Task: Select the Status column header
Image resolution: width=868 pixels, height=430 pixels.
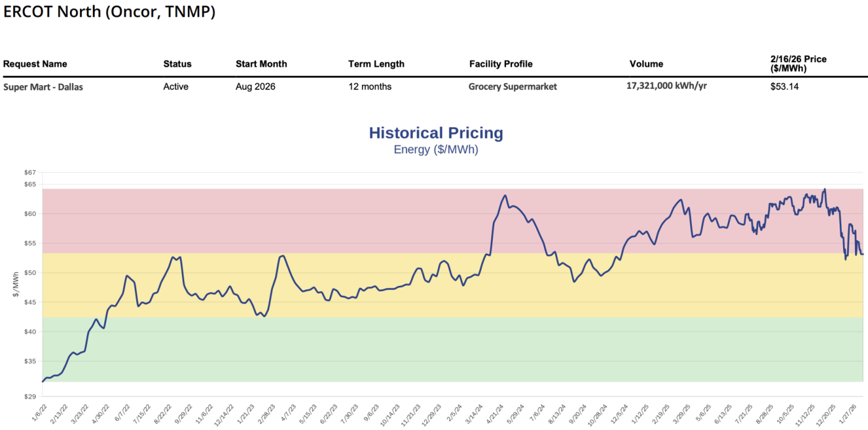Action: click(177, 64)
